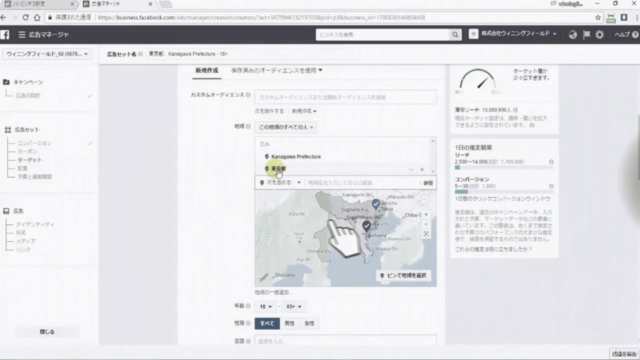Open maximum age 65+ dropdown
The height and width of the screenshot is (360, 640).
[293, 307]
